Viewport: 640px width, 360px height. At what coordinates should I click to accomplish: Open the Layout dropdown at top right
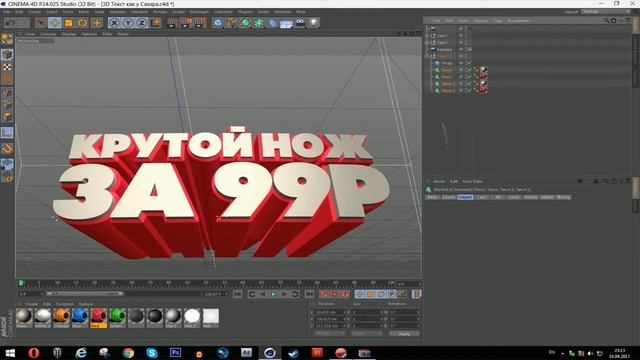606,11
